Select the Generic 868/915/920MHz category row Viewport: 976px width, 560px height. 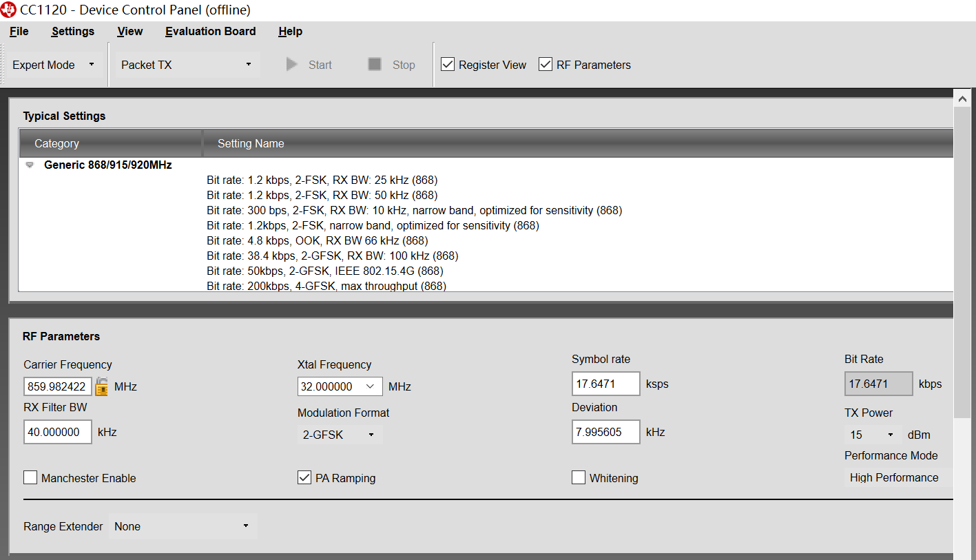click(x=108, y=165)
